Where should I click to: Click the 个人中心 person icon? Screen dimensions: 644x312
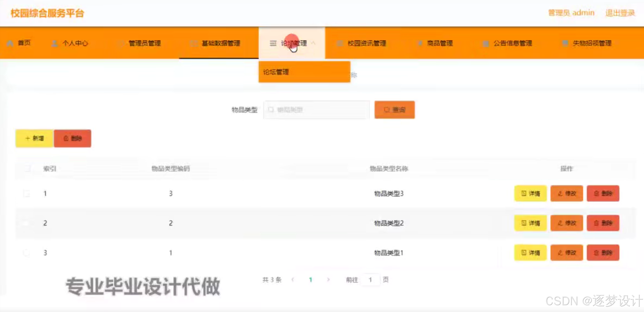tap(54, 43)
